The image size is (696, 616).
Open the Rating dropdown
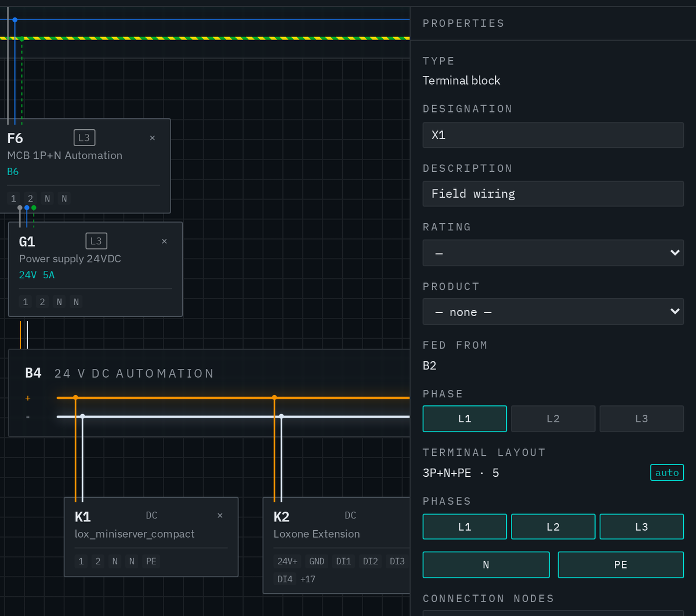553,253
